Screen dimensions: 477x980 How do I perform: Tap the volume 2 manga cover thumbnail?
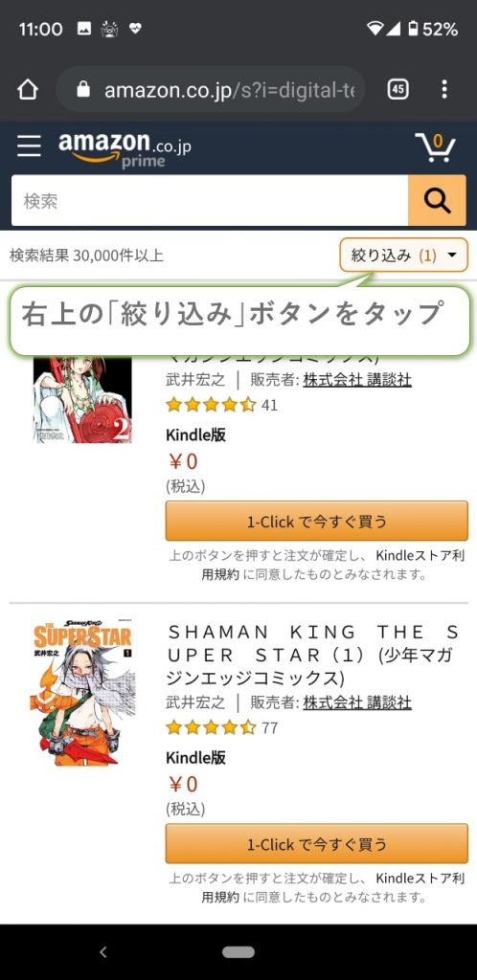[82, 400]
